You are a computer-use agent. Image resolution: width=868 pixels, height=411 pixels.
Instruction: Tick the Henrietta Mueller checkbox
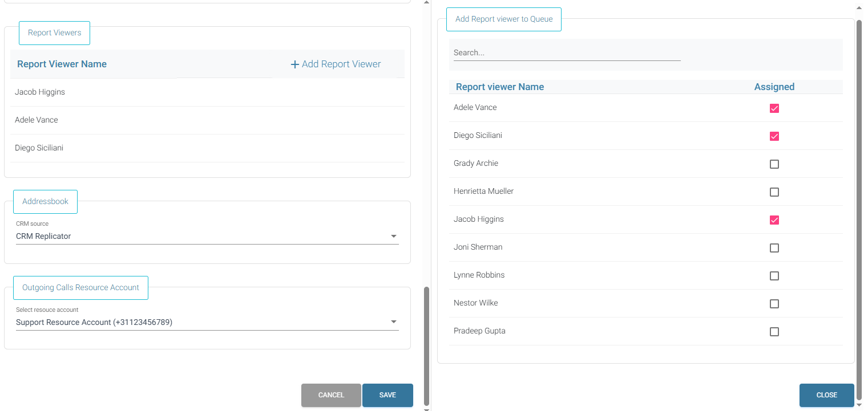coord(774,192)
